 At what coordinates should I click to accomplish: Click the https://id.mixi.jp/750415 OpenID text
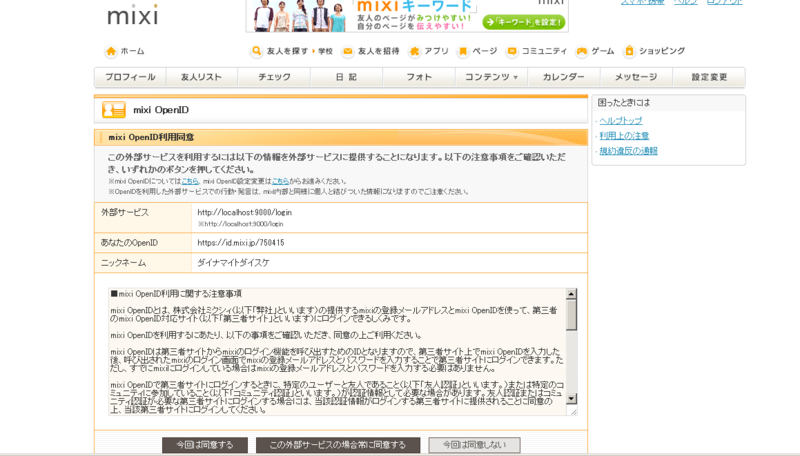click(x=241, y=243)
